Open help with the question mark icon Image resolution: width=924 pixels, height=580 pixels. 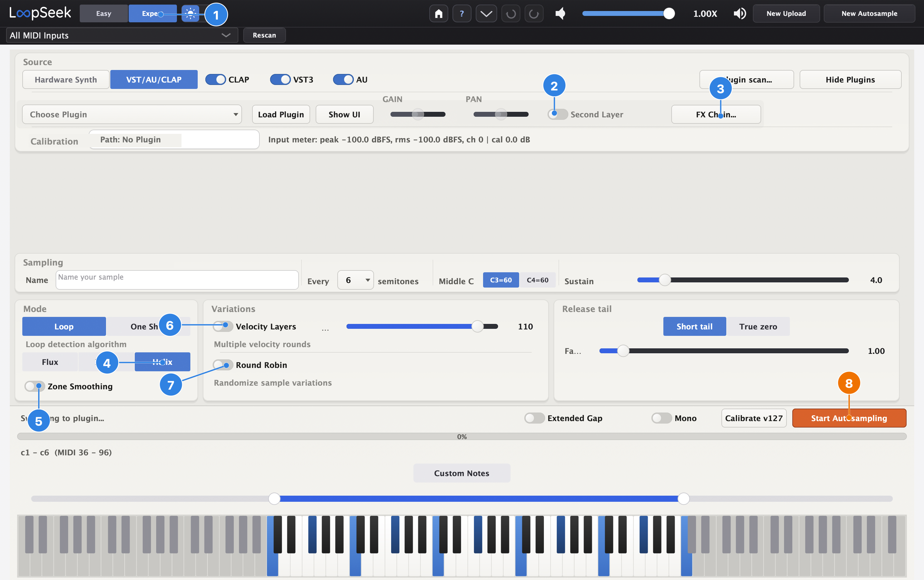(462, 14)
